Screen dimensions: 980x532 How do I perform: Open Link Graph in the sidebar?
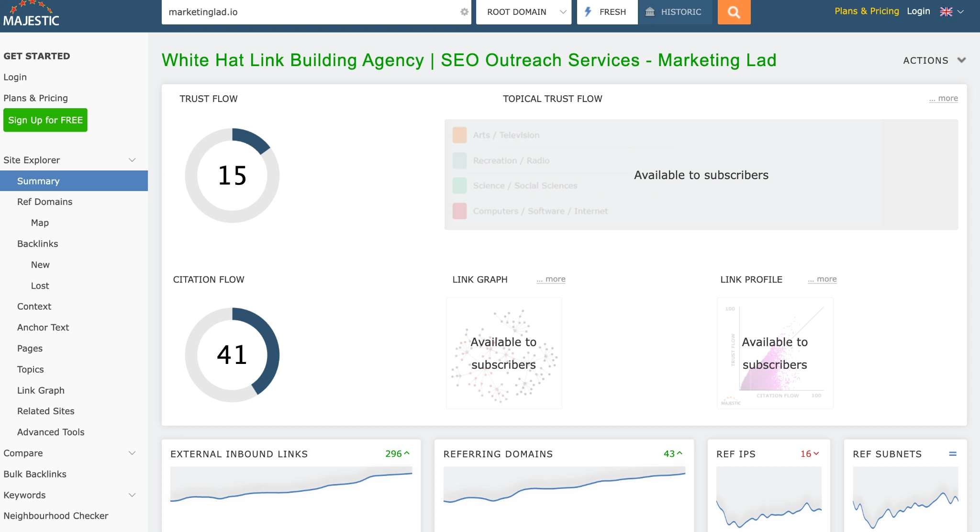(x=41, y=391)
